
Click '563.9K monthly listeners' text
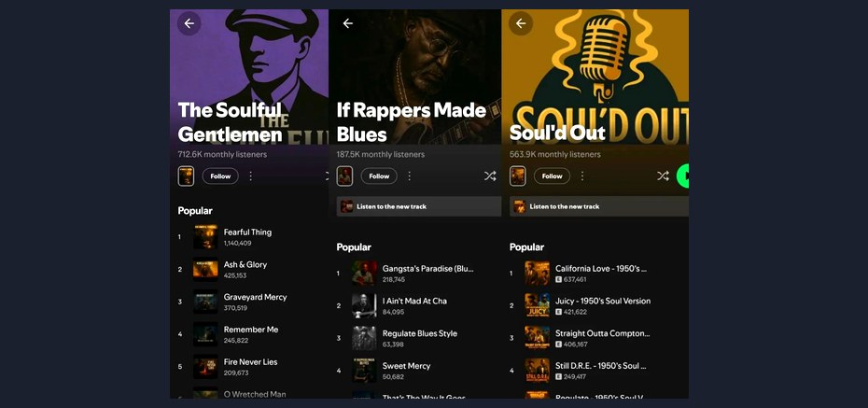tap(554, 154)
